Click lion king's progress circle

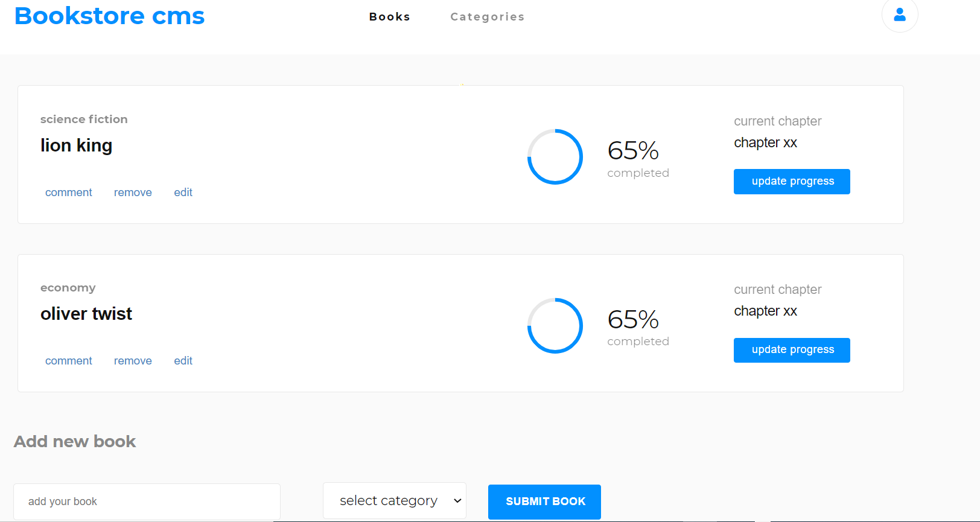click(555, 157)
